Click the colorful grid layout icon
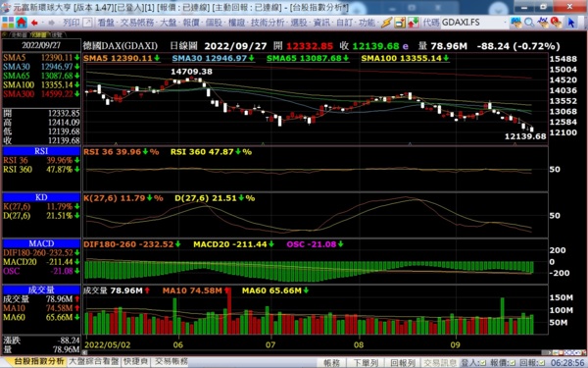This screenshot has width=588, height=368. point(8,23)
